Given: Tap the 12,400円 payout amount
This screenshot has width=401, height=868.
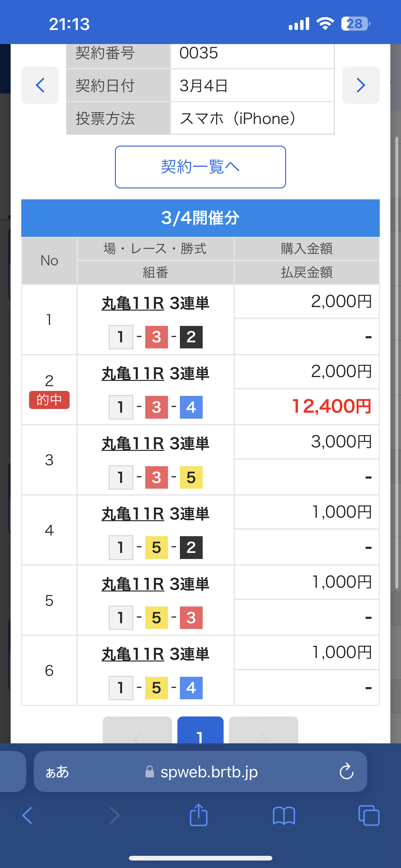Looking at the screenshot, I should tap(332, 407).
